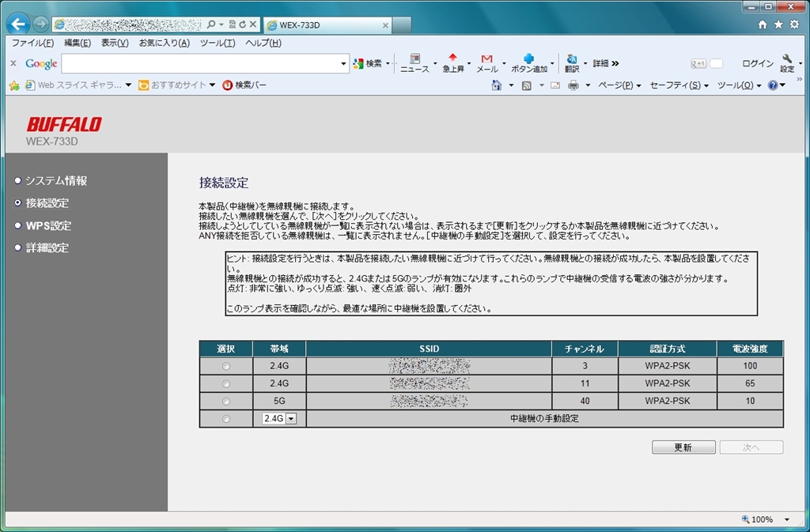Screen dimensions: 810x532
Task: Click the RSS feeds icon
Action: 526,85
